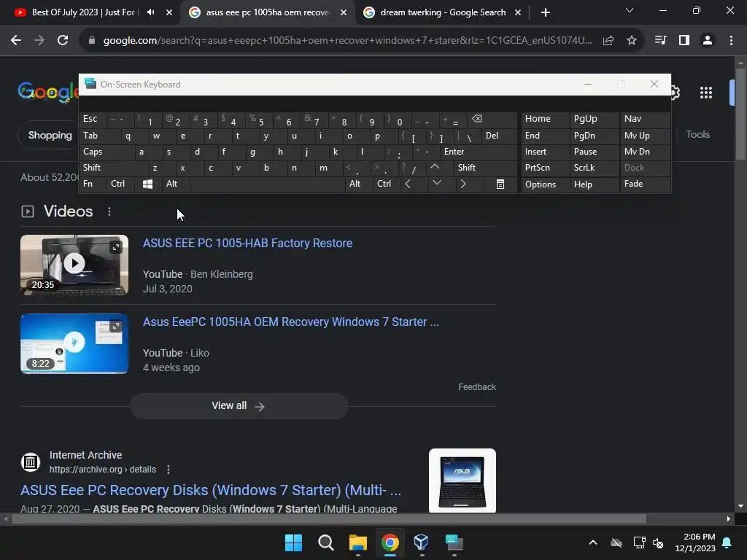Open taskbar Search
Viewport: 747px width, 560px height.
point(326,542)
